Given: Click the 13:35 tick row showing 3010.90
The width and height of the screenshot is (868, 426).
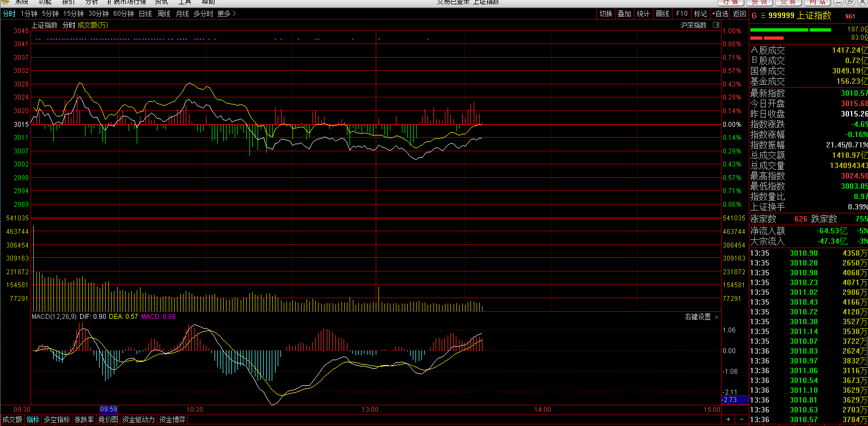Looking at the screenshot, I should pos(809,253).
